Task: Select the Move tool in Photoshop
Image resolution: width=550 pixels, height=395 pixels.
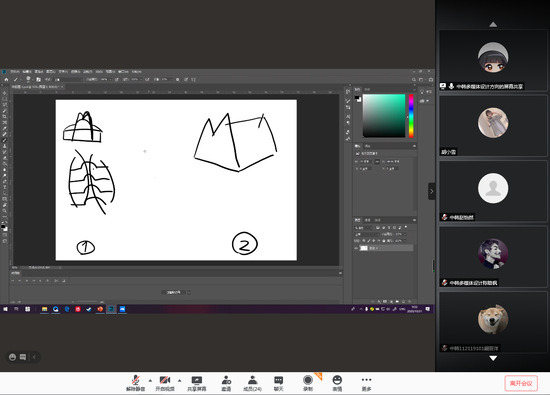Action: 5,93
